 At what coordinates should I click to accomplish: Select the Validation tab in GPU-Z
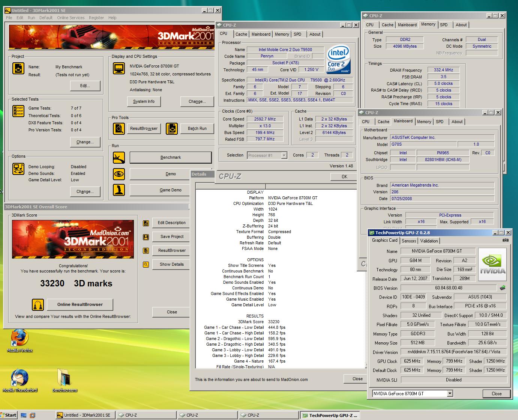[429, 241]
